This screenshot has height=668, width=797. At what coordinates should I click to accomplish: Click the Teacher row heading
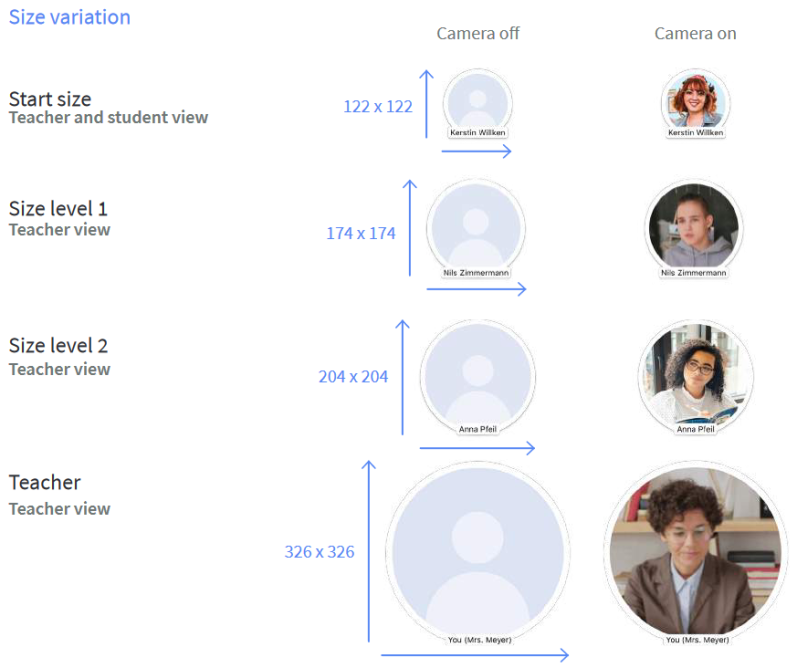click(45, 482)
